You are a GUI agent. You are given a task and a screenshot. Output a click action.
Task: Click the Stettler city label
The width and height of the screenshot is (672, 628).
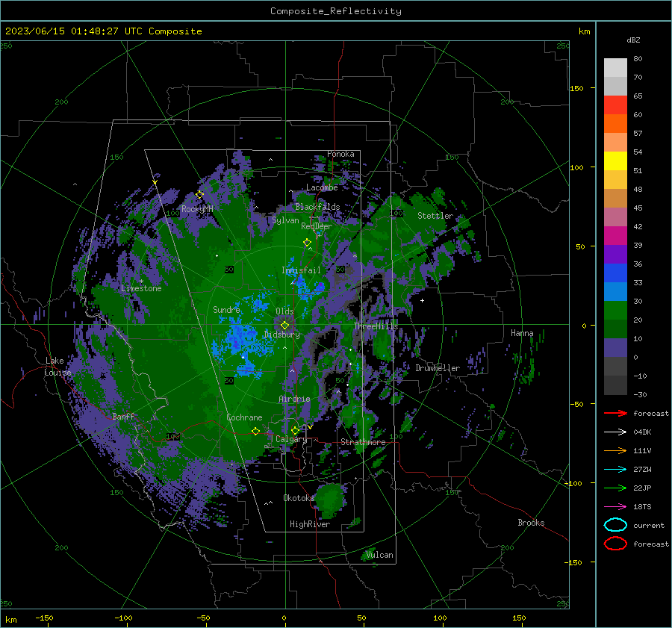[435, 216]
